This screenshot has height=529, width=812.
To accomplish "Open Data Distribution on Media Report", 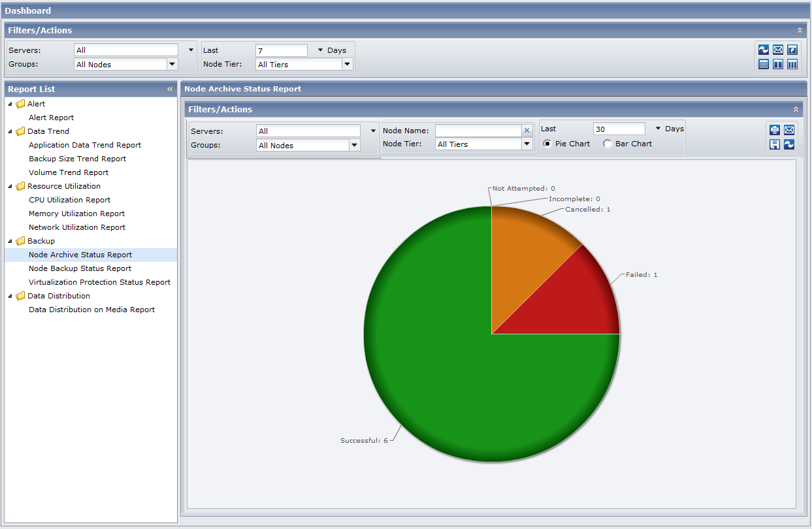I will (91, 310).
